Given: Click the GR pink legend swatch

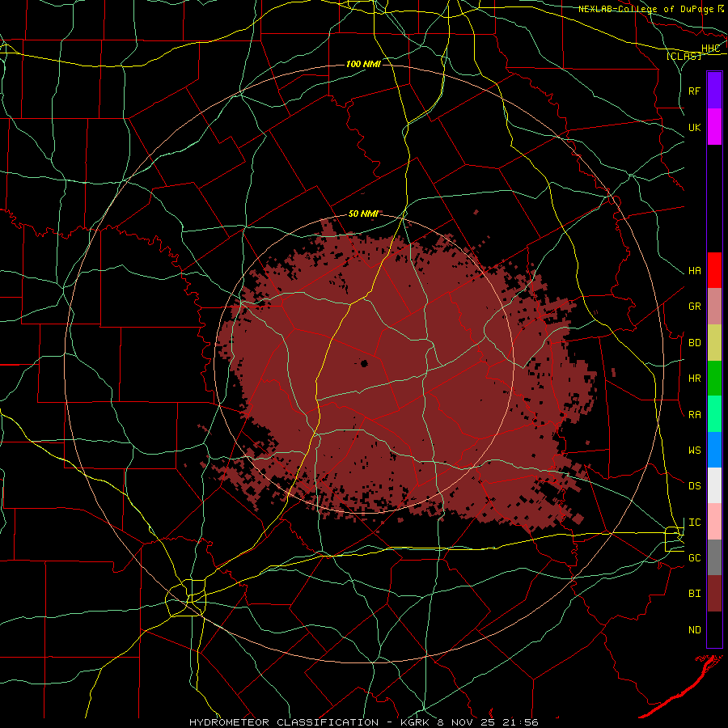Looking at the screenshot, I should coord(714,306).
